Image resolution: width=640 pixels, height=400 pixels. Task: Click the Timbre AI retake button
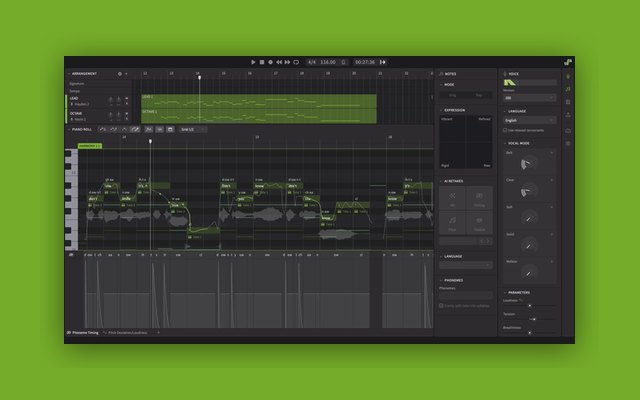pos(479,223)
